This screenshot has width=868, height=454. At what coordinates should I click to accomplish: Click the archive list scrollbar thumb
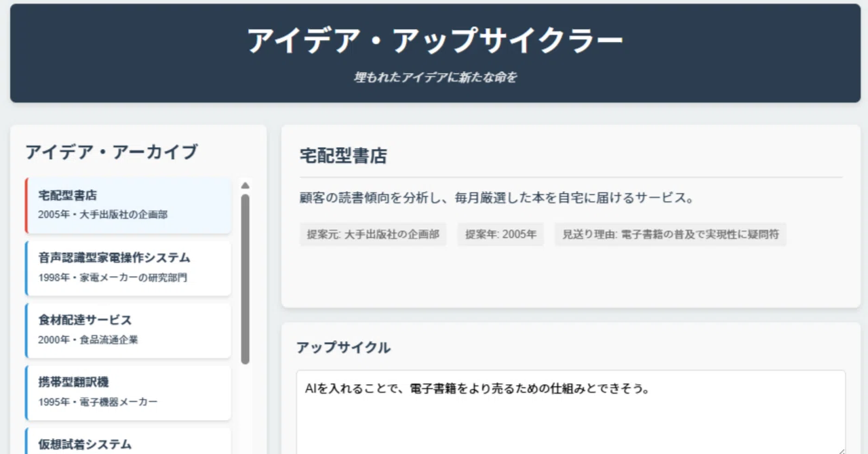(245, 279)
